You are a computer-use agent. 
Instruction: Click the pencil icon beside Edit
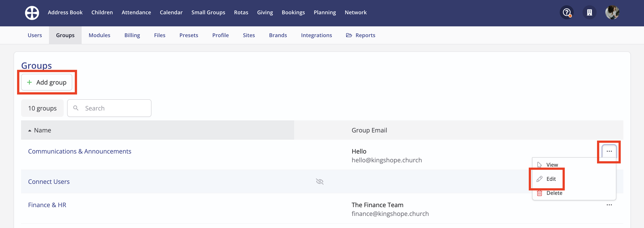pyautogui.click(x=540, y=179)
